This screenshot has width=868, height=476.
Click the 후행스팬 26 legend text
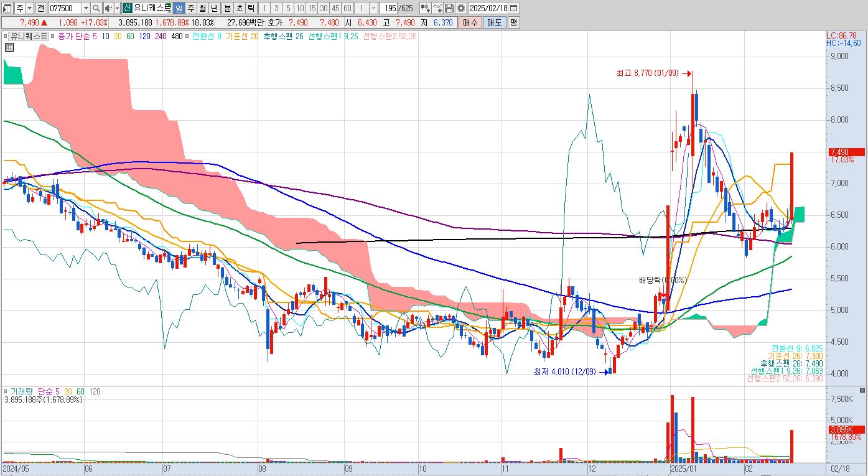[282, 36]
